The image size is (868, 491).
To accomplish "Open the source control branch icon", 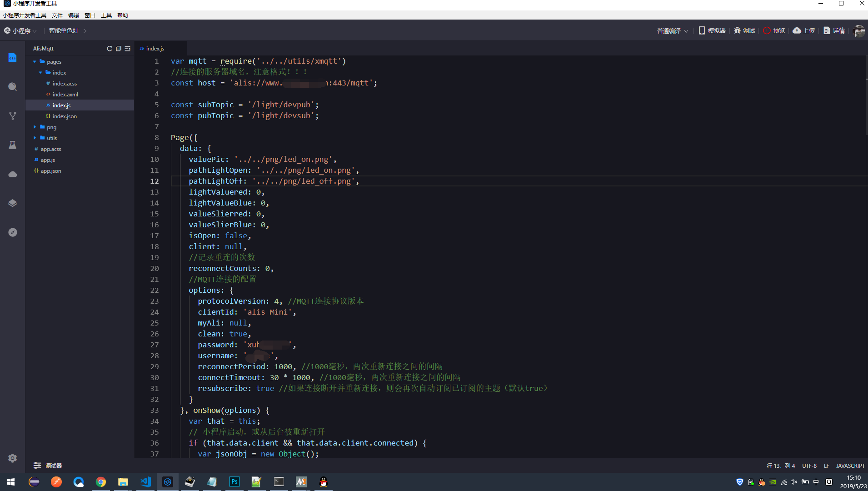I will (x=12, y=116).
